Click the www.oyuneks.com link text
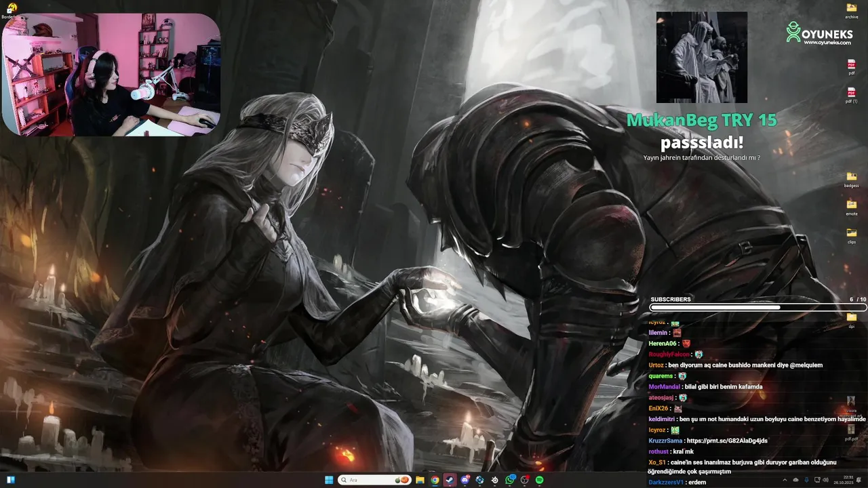 pyautogui.click(x=827, y=42)
